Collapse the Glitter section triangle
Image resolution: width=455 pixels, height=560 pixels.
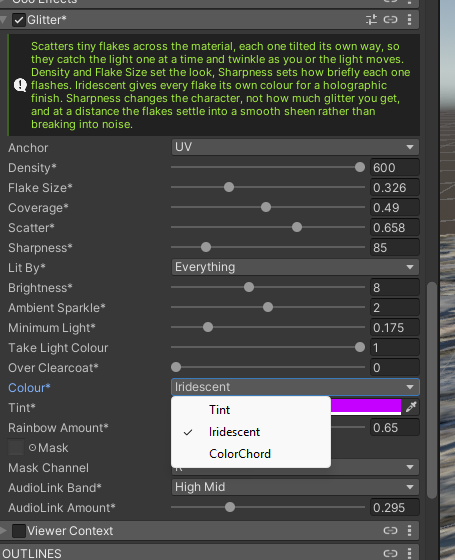click(x=4, y=20)
